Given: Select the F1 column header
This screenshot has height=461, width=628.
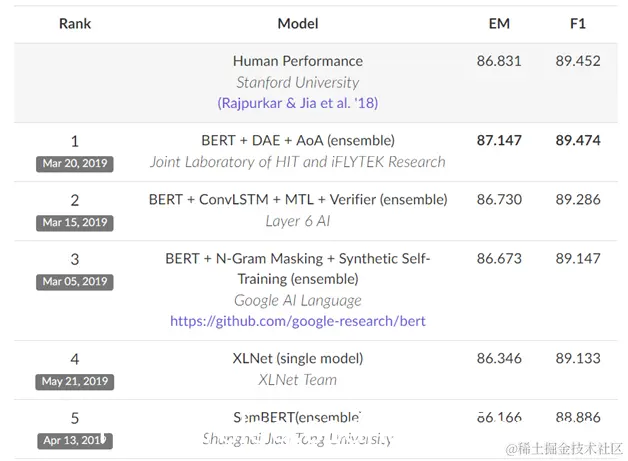Looking at the screenshot, I should [x=578, y=24].
